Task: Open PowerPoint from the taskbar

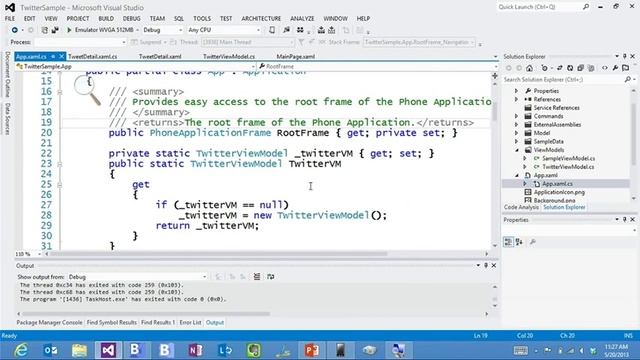Action: 311,350
